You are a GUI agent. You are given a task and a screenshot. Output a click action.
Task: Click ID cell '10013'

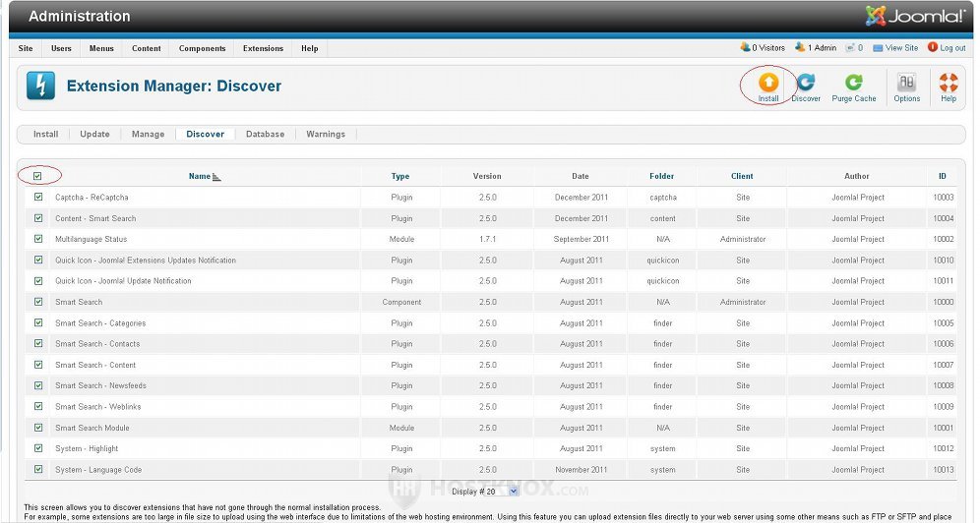[944, 469]
